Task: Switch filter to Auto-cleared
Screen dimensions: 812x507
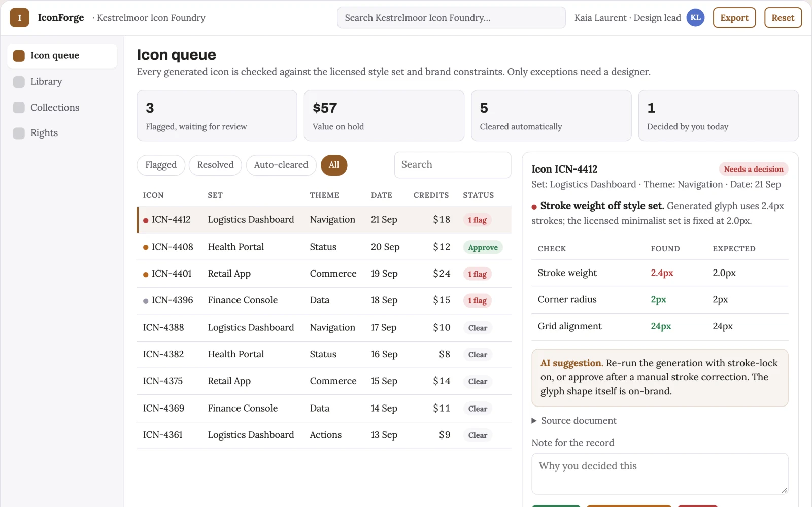Action: [281, 165]
